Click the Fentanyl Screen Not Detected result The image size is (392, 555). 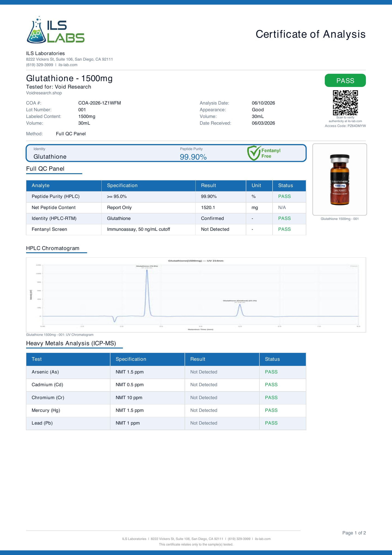(x=215, y=229)
